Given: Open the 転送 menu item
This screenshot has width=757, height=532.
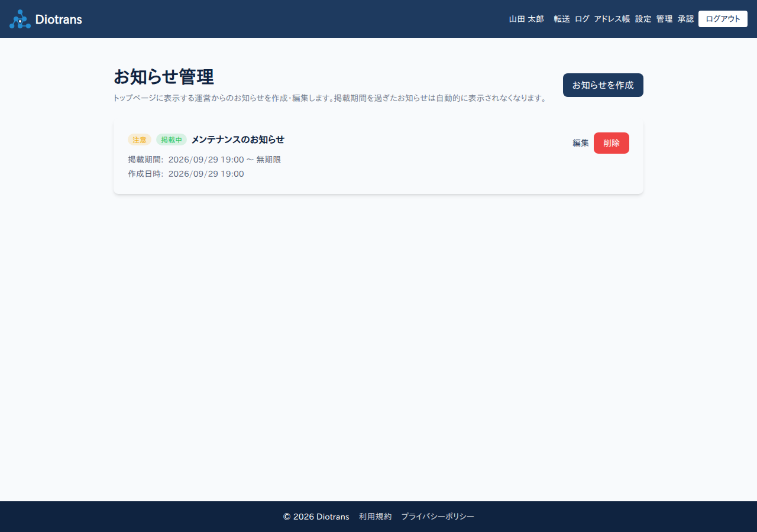Looking at the screenshot, I should [562, 19].
